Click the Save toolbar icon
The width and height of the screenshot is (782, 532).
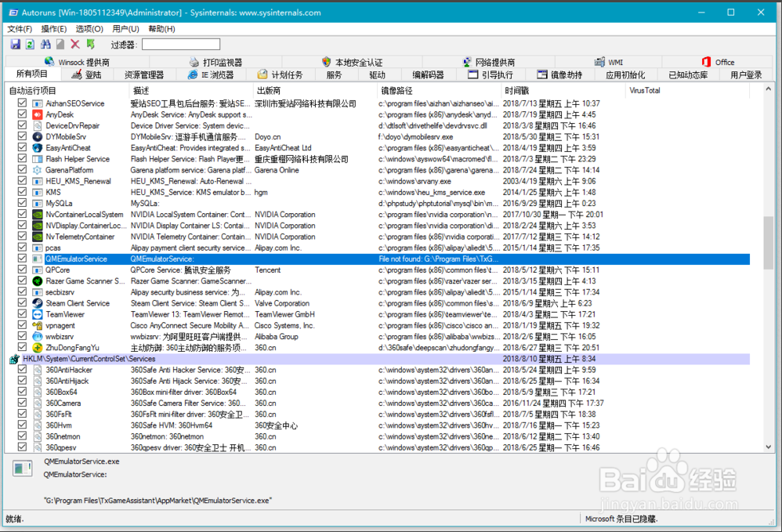point(16,45)
